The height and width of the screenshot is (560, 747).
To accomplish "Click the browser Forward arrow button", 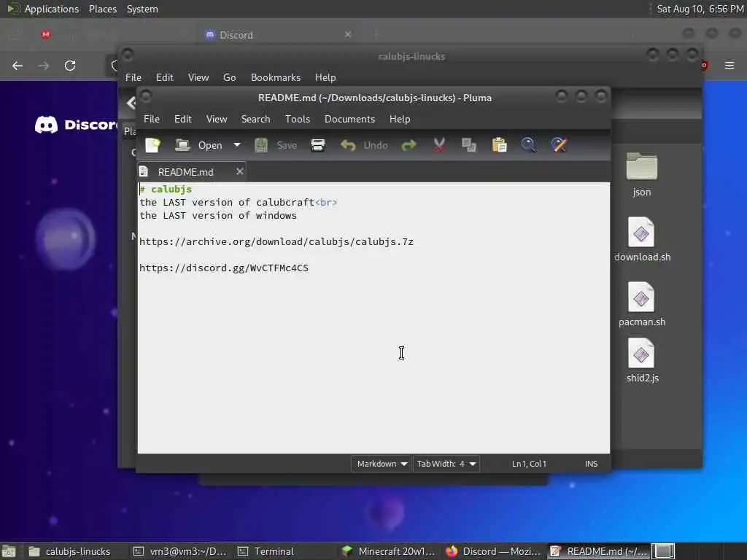I will click(44, 66).
